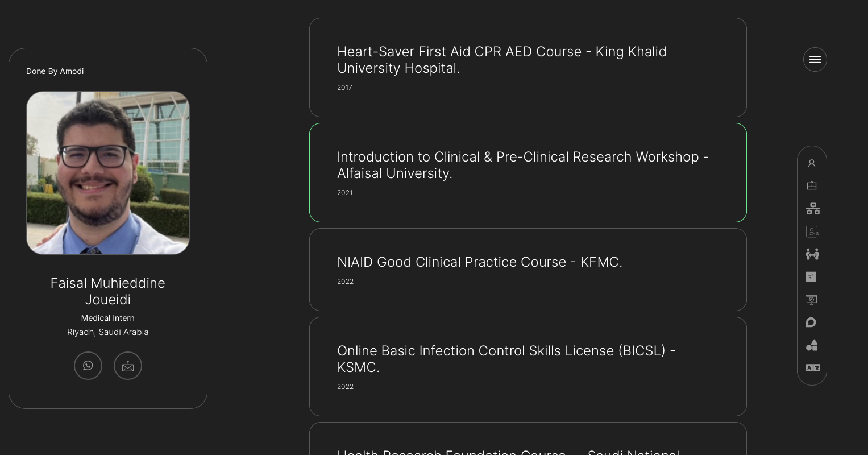Click the shapes icon in sidebar
This screenshot has width=868, height=455.
click(x=812, y=345)
